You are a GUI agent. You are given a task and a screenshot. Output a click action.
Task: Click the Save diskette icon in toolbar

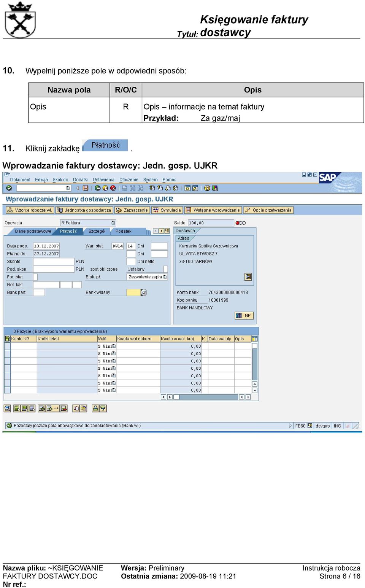tap(86, 188)
